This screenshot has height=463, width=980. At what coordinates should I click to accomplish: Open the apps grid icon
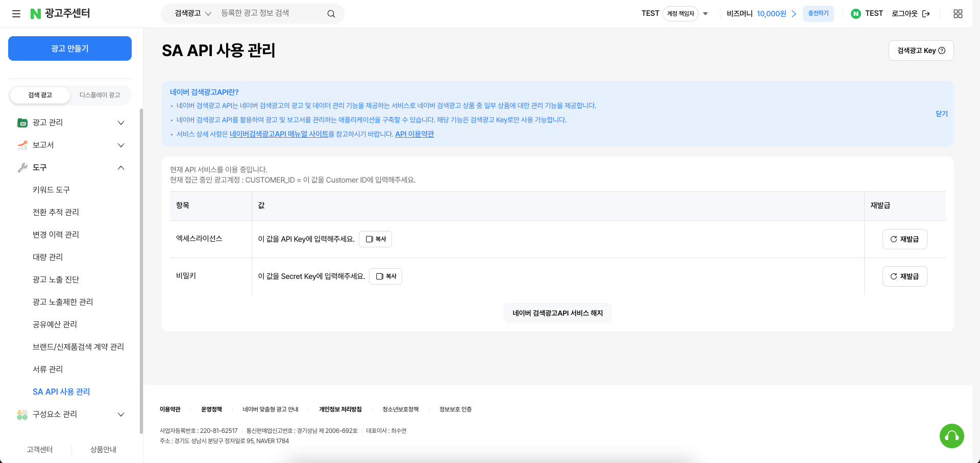click(958, 14)
